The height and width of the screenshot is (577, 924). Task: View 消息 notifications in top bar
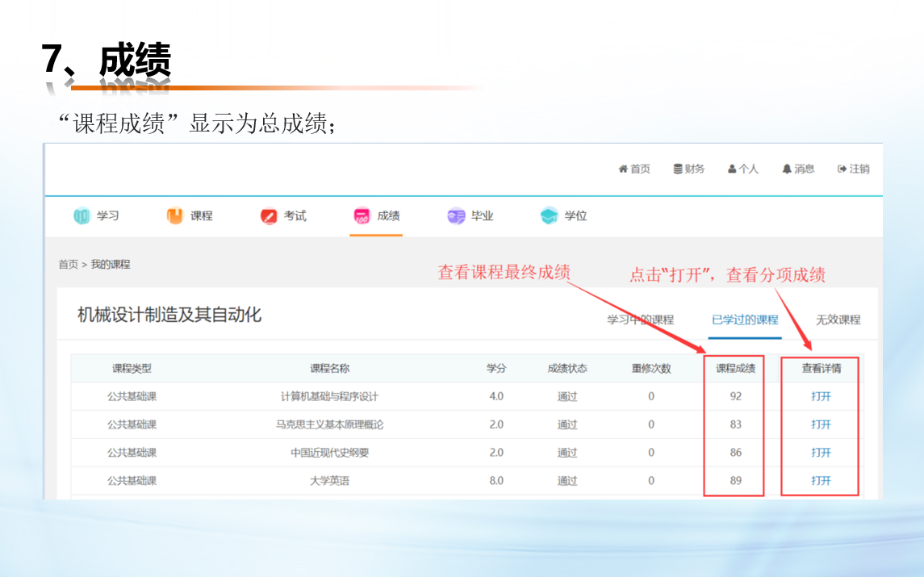(798, 169)
